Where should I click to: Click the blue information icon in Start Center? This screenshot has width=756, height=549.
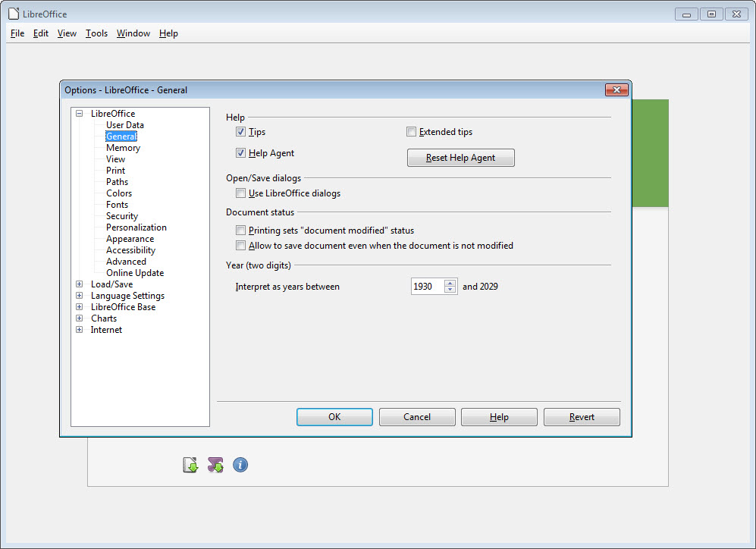(x=240, y=465)
